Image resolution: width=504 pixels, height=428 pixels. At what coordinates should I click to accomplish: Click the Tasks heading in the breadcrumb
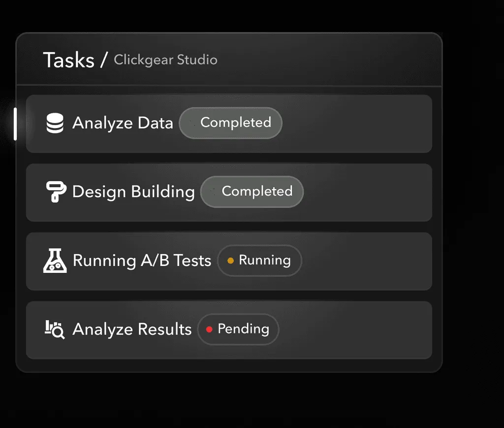click(69, 60)
